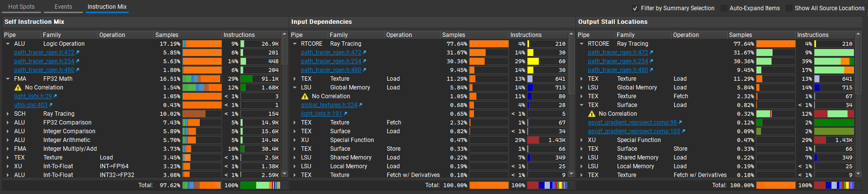
Task: Click the scroll-down arrow of Input Dependencies list
Action: click(571, 174)
